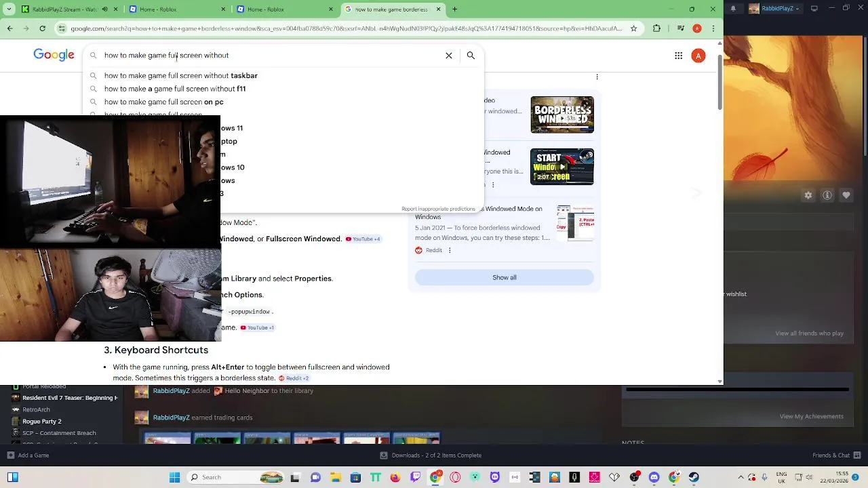This screenshot has height=488, width=868.
Task: Open Firefox from taskbar
Action: point(395,477)
